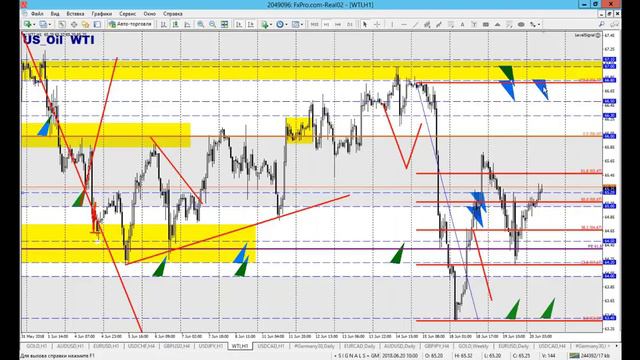640x360 pixels.
Task: Select the vertical line tool
Action: click(x=392, y=24)
